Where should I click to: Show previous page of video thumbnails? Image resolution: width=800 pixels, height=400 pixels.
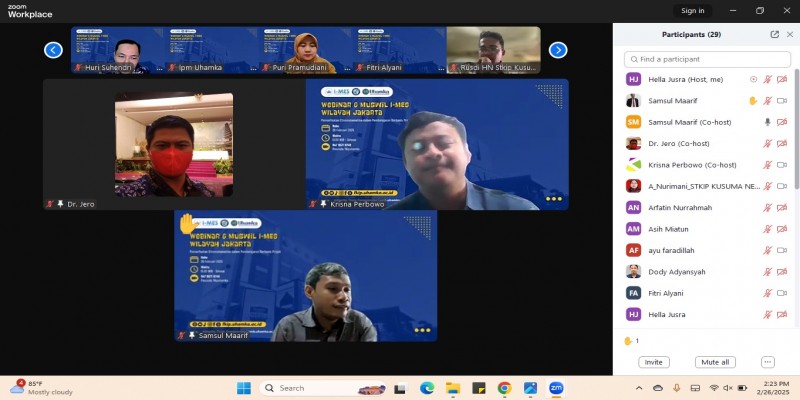click(x=53, y=49)
